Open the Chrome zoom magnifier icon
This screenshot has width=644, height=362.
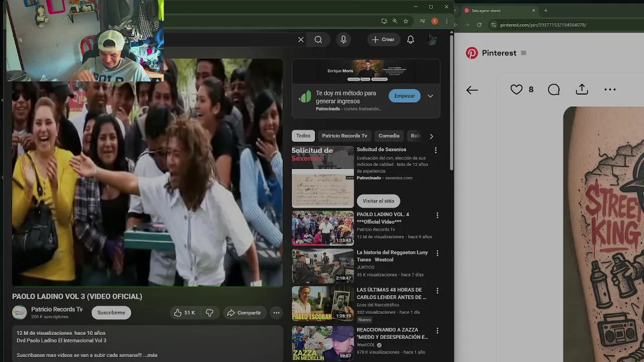click(x=395, y=21)
